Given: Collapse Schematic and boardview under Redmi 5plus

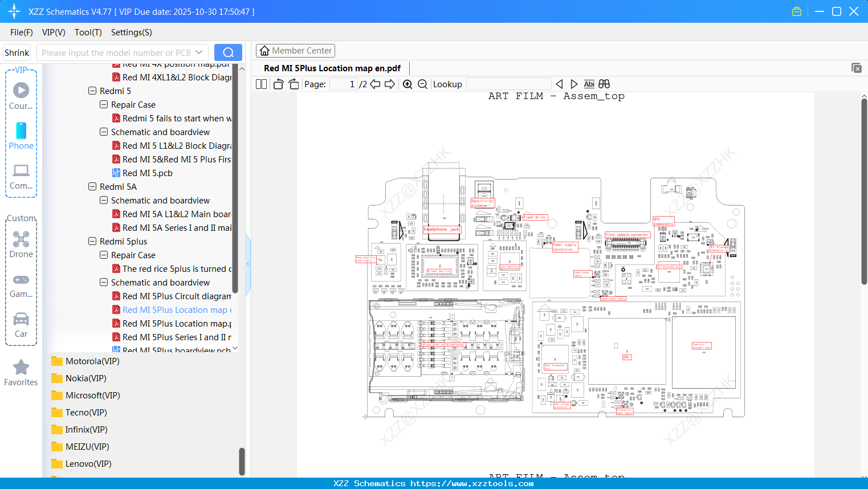Looking at the screenshot, I should [104, 283].
